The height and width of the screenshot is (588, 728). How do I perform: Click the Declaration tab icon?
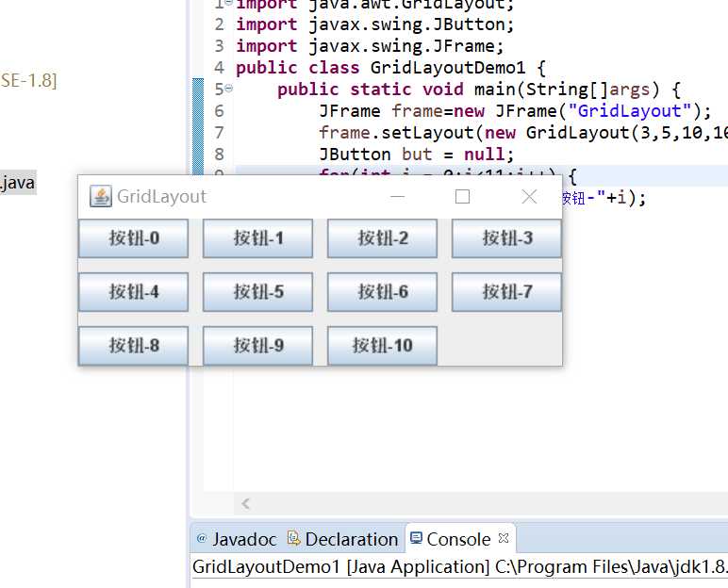[x=293, y=538]
